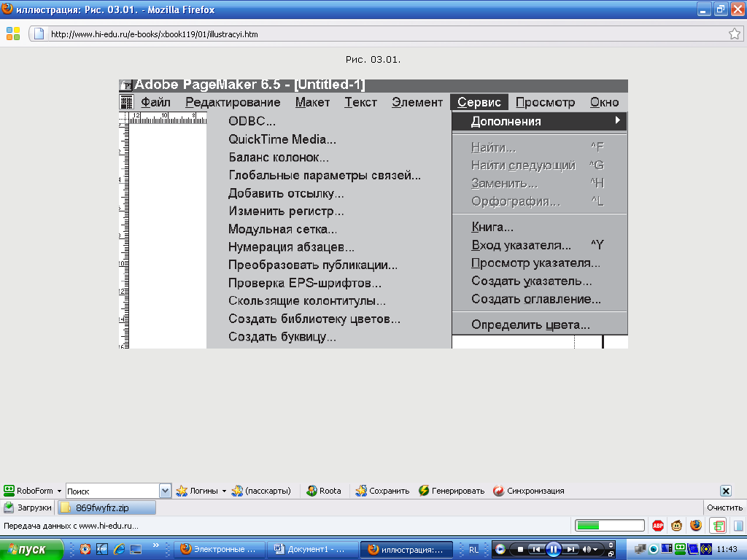The width and height of the screenshot is (747, 560).
Task: Click the Просмотр menu in PageMaker image
Action: pyautogui.click(x=545, y=102)
